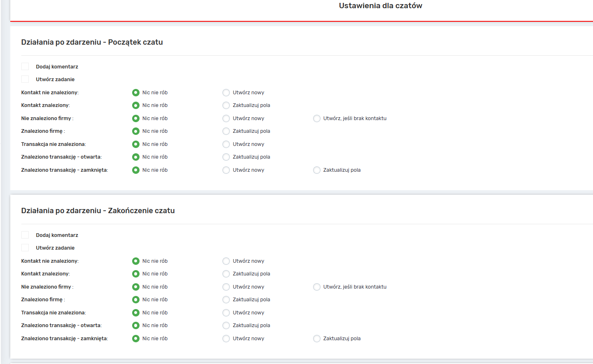Set Znaleziono firmę to 'Zaktualizuj pola', Początek czatu
Screen dimensions: 593x364
coord(226,131)
